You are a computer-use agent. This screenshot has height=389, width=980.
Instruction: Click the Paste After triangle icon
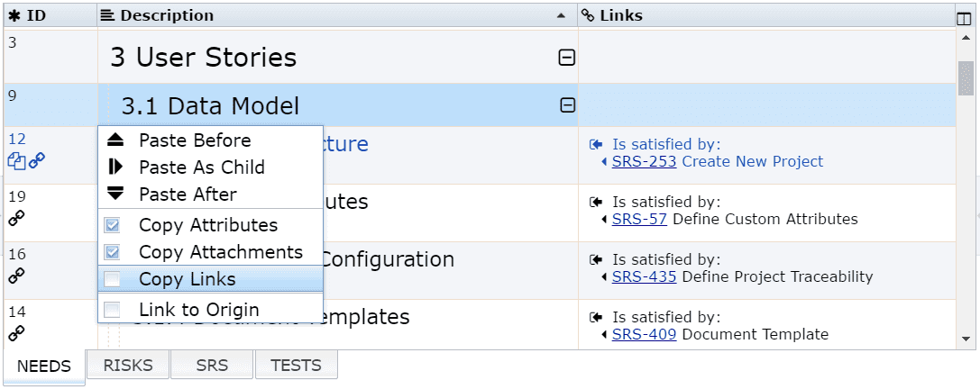[115, 194]
